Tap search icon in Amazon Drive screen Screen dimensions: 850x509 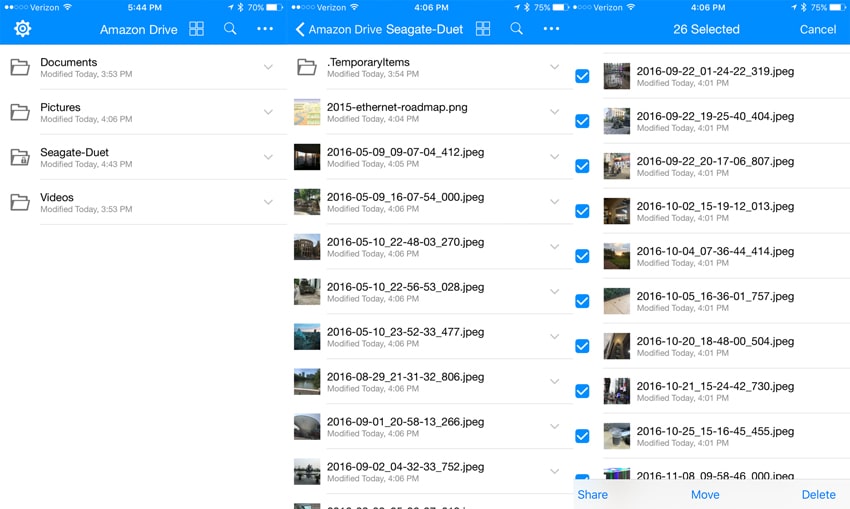230,29
